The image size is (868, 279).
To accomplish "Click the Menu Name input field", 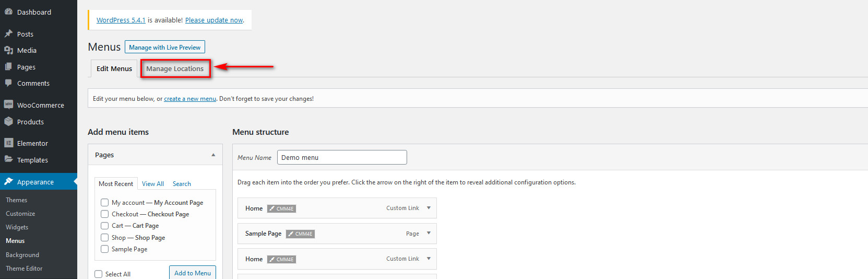I will click(x=342, y=157).
